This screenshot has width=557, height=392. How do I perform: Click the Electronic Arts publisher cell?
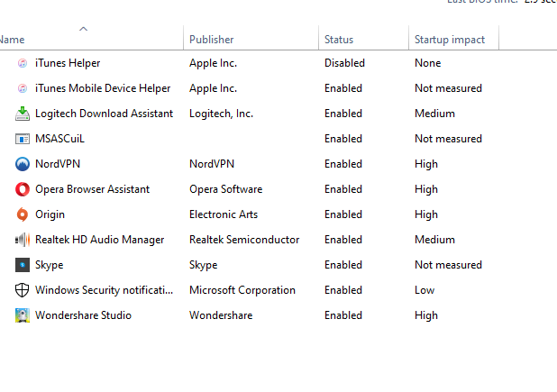224,214
